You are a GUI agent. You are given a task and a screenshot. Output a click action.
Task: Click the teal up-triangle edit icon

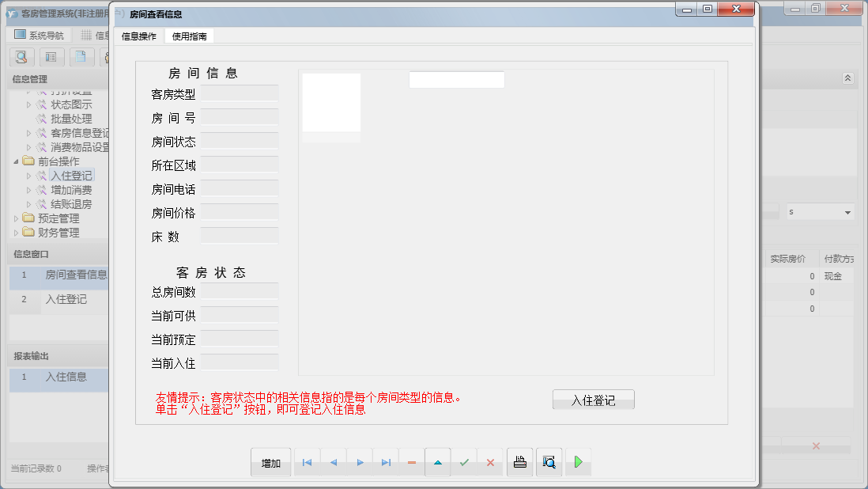coord(438,462)
